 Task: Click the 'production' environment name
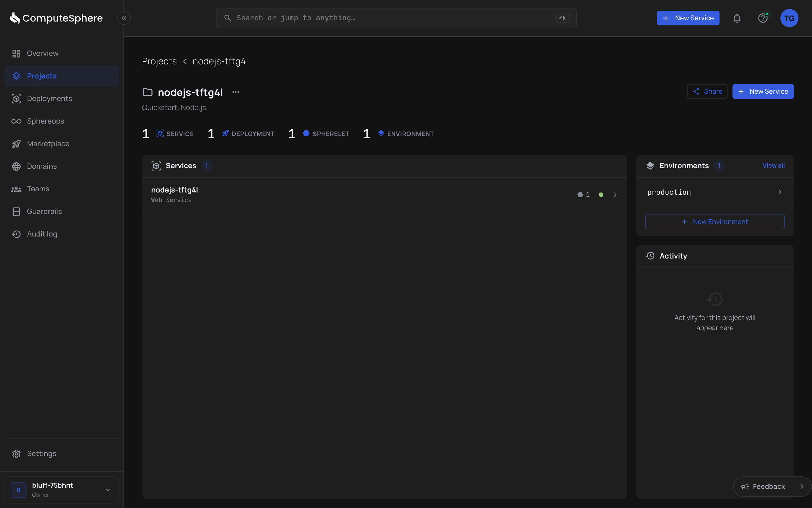pyautogui.click(x=669, y=192)
